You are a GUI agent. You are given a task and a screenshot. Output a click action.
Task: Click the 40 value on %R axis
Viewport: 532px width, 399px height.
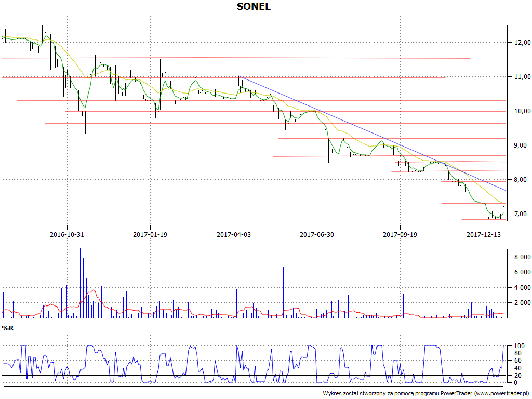coord(518,368)
